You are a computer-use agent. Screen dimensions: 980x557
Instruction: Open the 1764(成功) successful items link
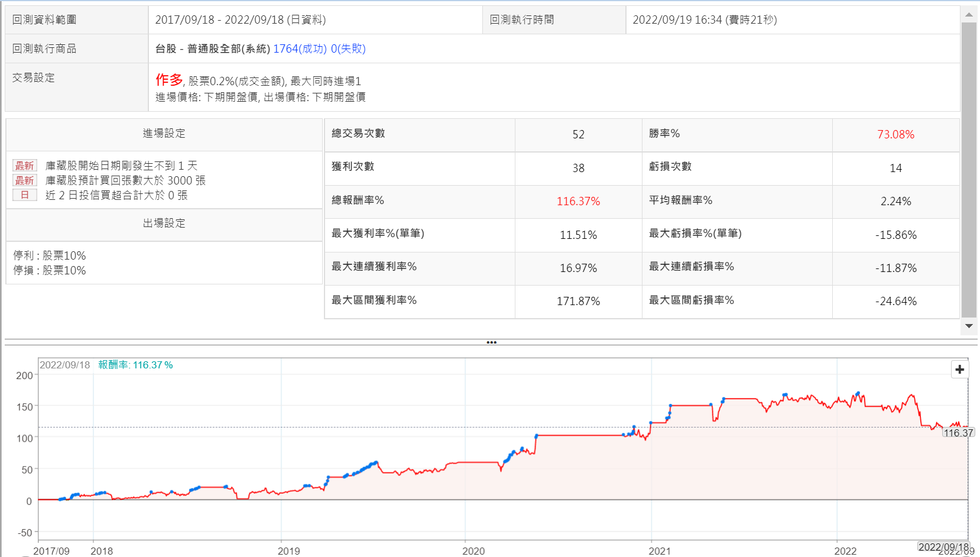coord(300,48)
